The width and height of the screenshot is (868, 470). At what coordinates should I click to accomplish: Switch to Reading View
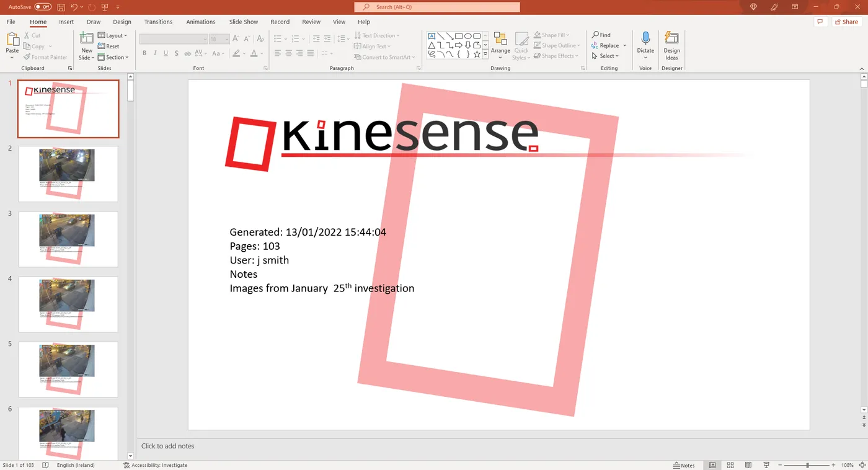pos(748,465)
